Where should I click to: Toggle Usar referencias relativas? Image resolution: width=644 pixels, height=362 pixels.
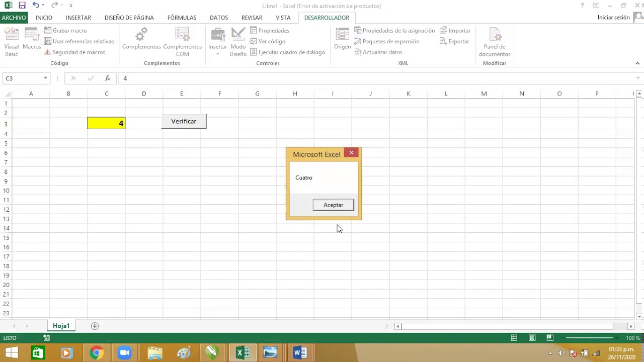pos(79,41)
